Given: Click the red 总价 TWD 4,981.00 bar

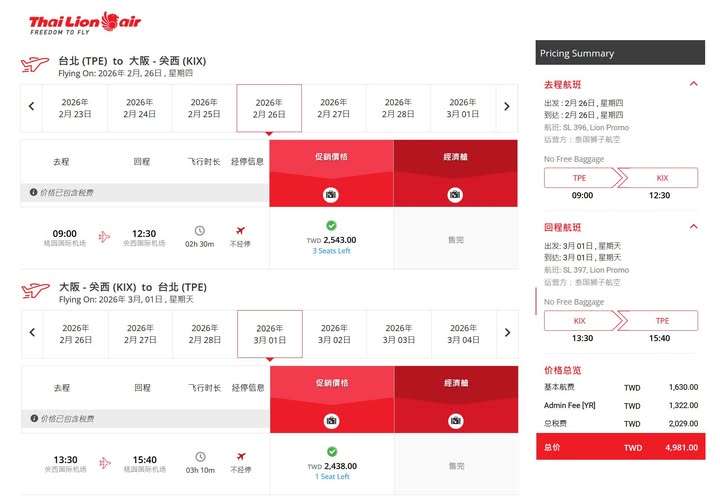Looking at the screenshot, I should 620,447.
